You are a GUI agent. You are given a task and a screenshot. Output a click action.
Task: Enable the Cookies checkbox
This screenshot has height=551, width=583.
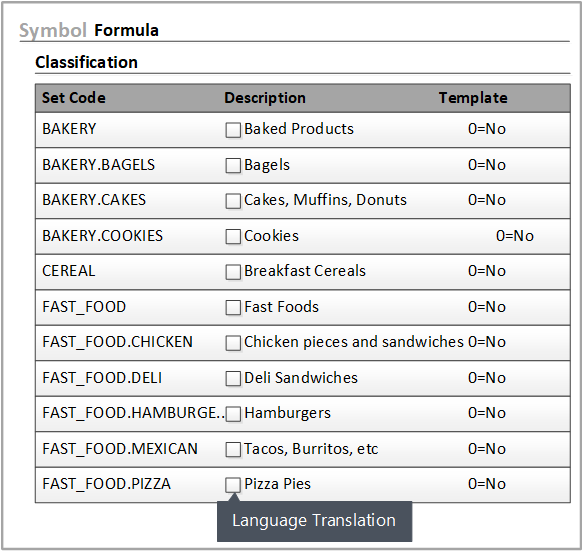click(233, 236)
